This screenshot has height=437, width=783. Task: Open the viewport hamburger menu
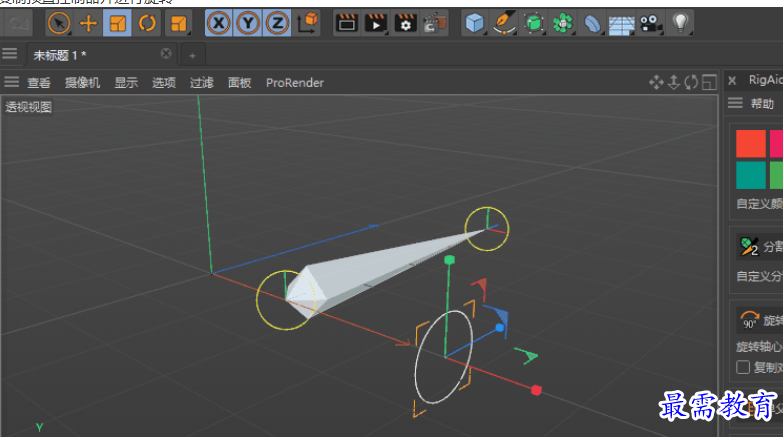11,82
